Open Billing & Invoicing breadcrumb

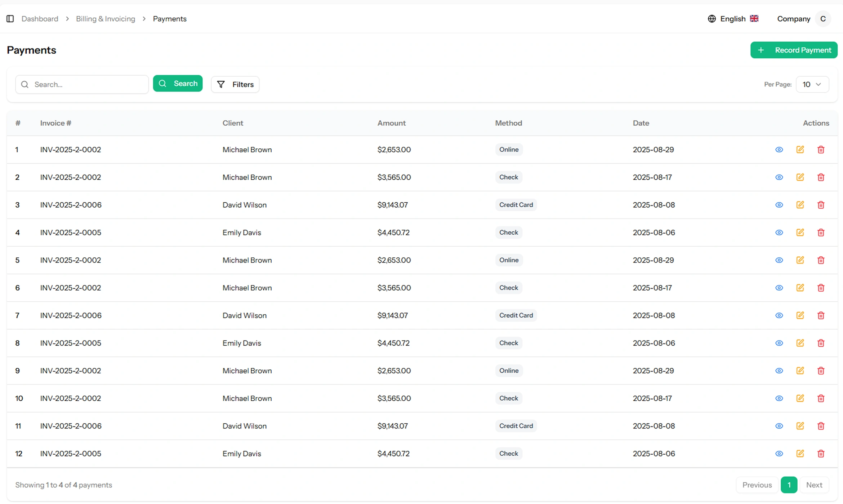click(106, 19)
